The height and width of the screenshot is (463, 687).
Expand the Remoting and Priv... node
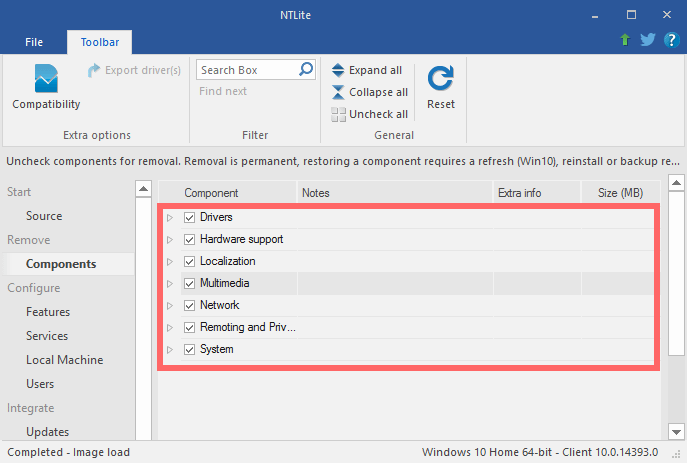170,328
